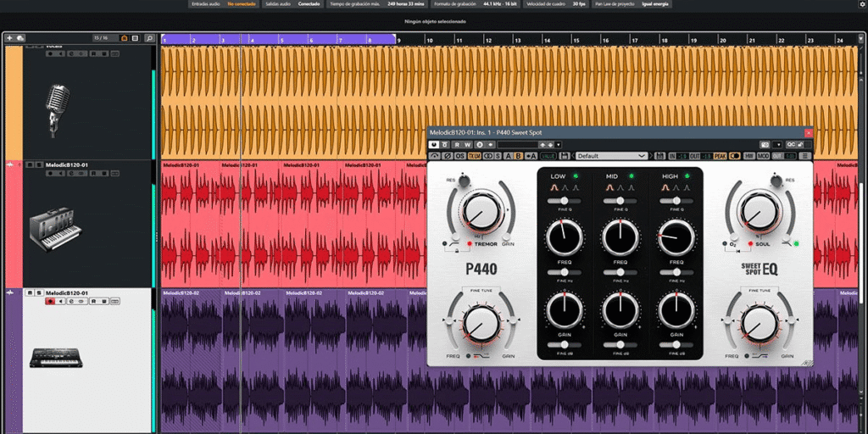The image size is (868, 434).
Task: Click Ningún objeto seleccionado info line
Action: (434, 21)
